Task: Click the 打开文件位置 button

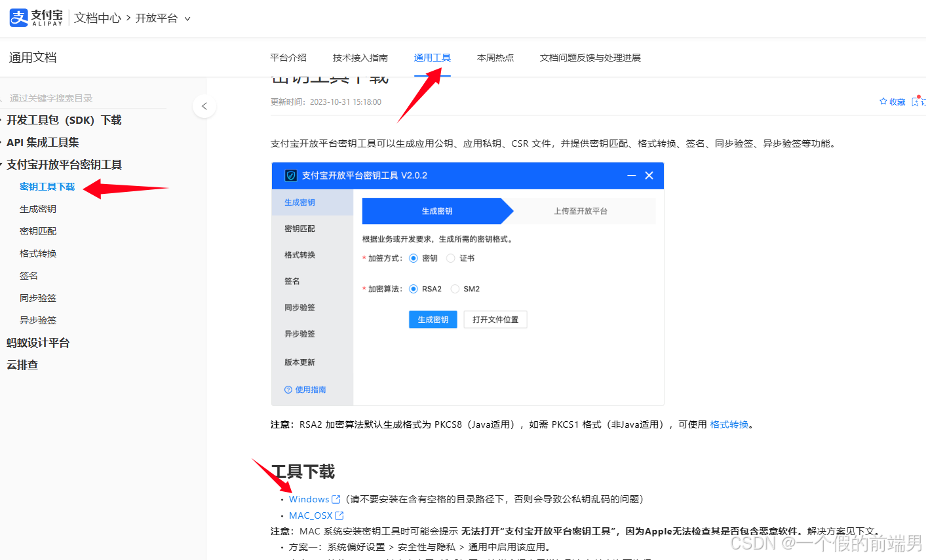Action: pos(495,320)
